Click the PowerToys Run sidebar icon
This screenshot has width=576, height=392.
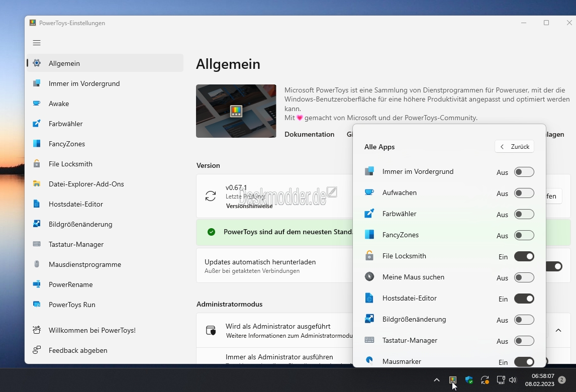point(37,304)
